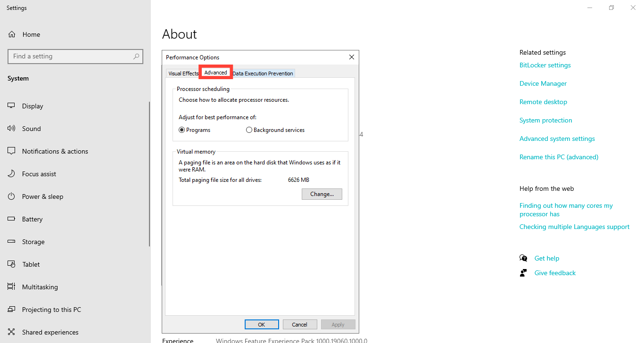The image size is (644, 343).
Task: Select the Programs radio button
Action: click(x=182, y=130)
